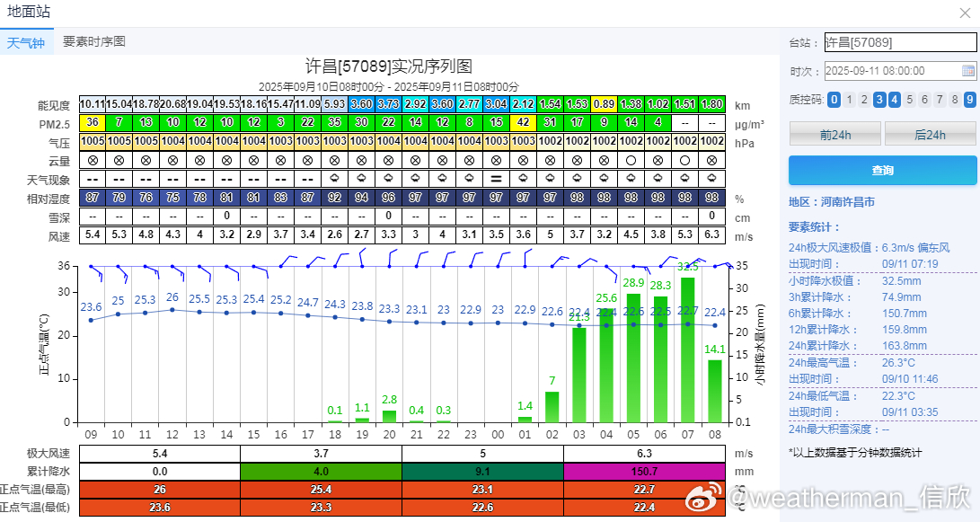Screen dimensions: 980x522
Task: Select the 32.5 rainfall bar at hour 07
Action: pos(687,350)
